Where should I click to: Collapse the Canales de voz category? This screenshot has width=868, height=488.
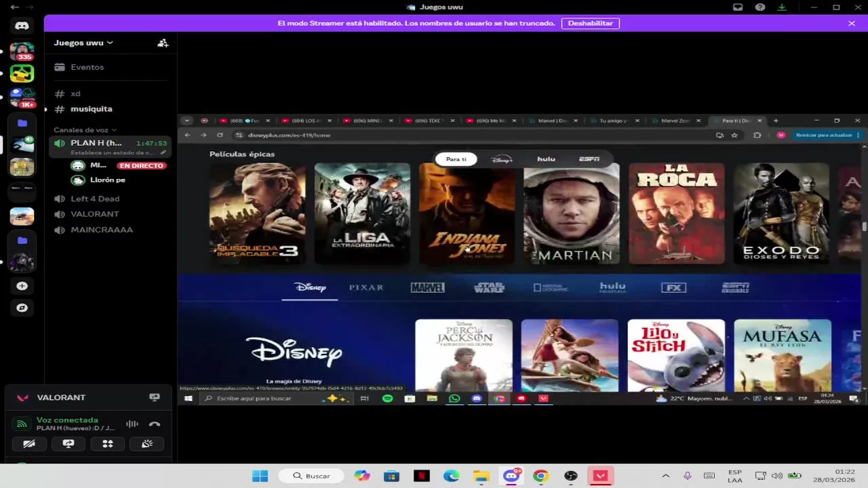point(85,130)
